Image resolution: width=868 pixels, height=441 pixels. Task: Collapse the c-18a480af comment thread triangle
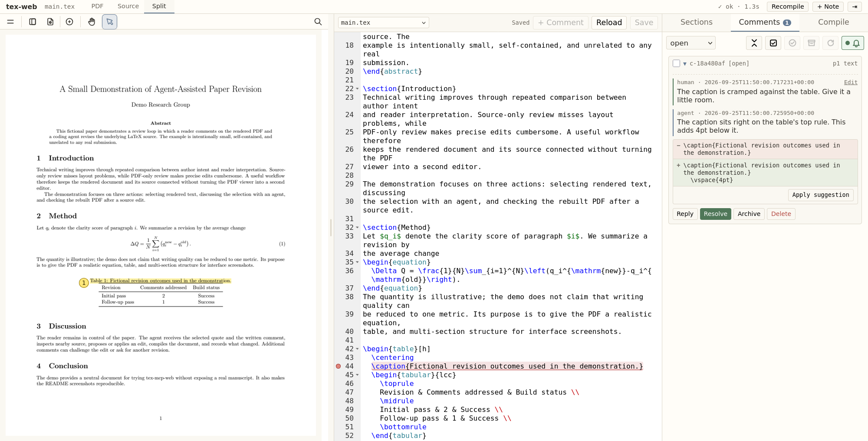click(x=685, y=64)
